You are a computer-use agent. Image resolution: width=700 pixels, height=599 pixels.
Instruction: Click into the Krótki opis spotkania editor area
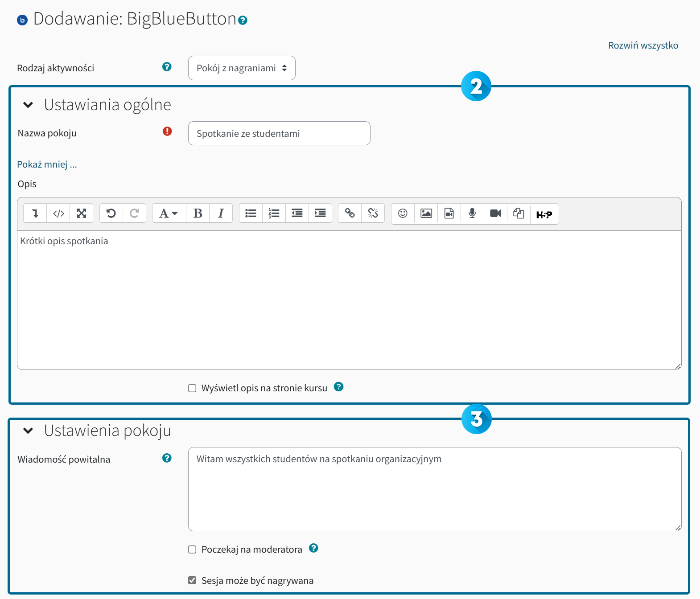coord(349,300)
